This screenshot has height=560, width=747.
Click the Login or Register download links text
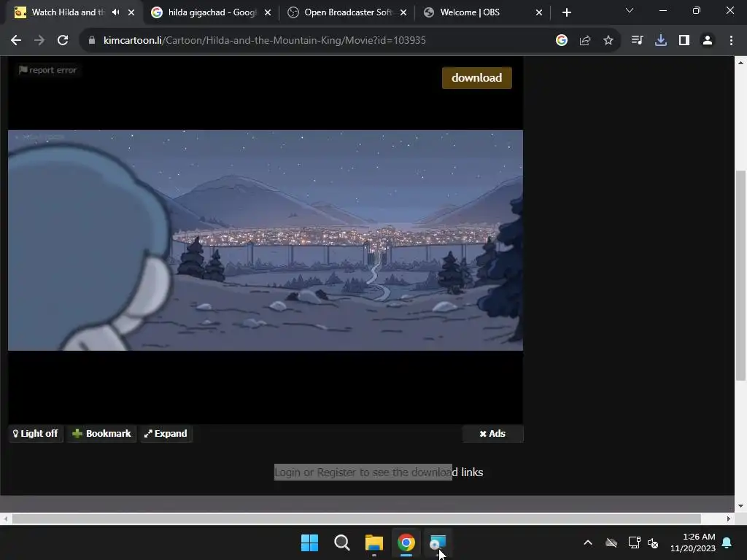click(379, 472)
